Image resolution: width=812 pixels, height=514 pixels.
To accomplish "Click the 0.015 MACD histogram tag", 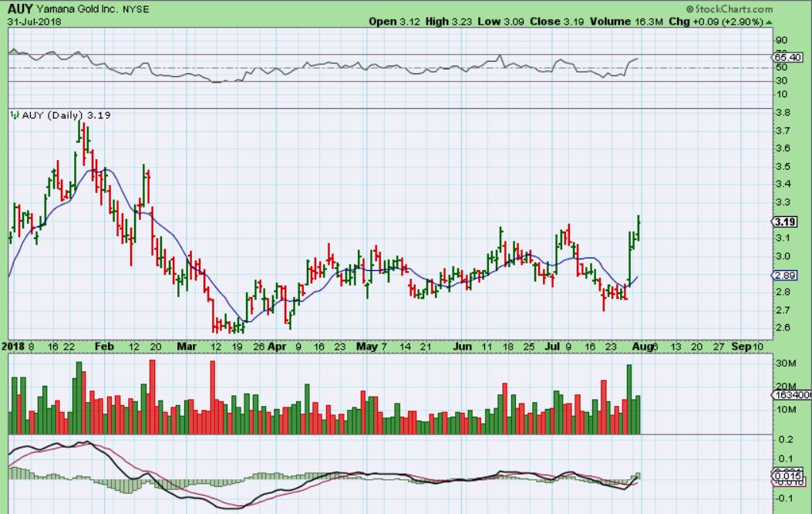I will 788,475.
